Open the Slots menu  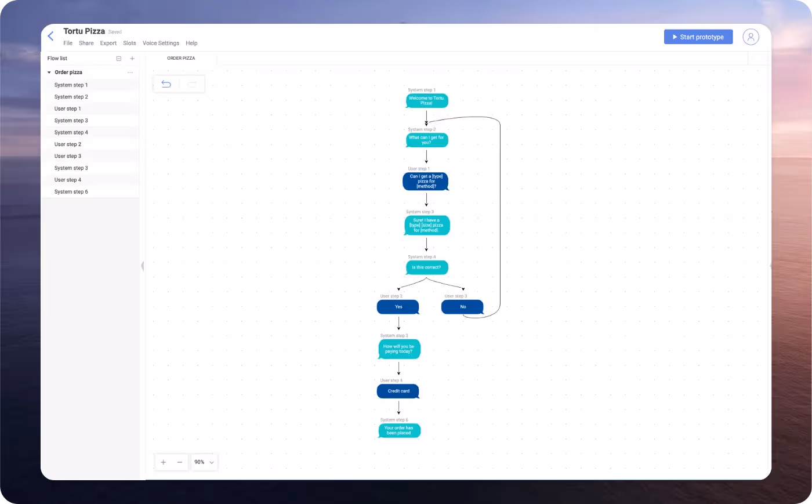(129, 43)
